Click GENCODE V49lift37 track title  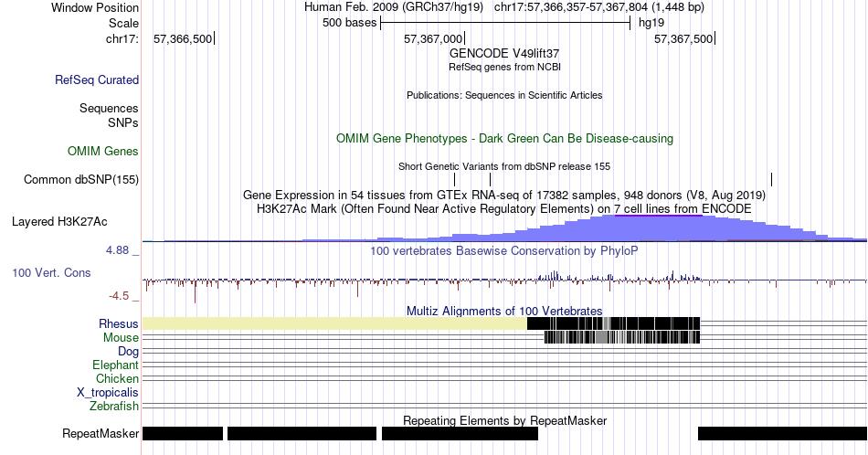tap(504, 53)
